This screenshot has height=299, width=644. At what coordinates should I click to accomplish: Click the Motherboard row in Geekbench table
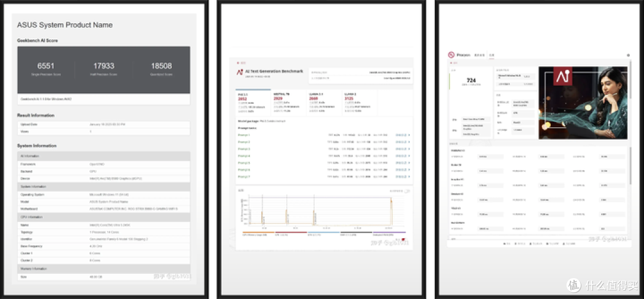[x=104, y=209]
